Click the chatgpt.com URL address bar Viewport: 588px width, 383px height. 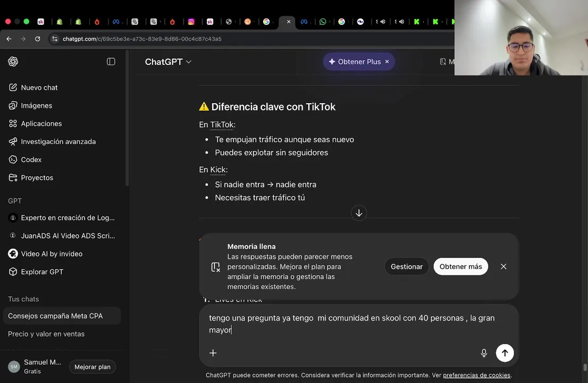pos(142,39)
